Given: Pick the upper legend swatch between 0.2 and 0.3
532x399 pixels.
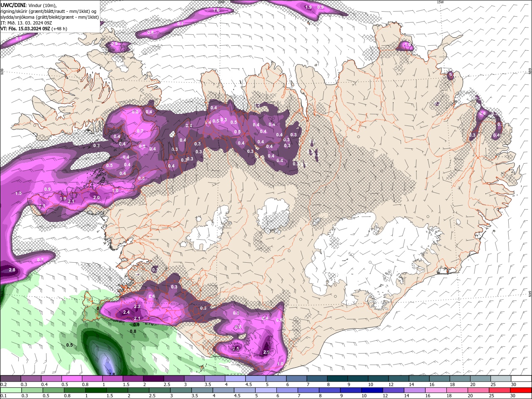Looking at the screenshot, I should [x=10, y=379].
